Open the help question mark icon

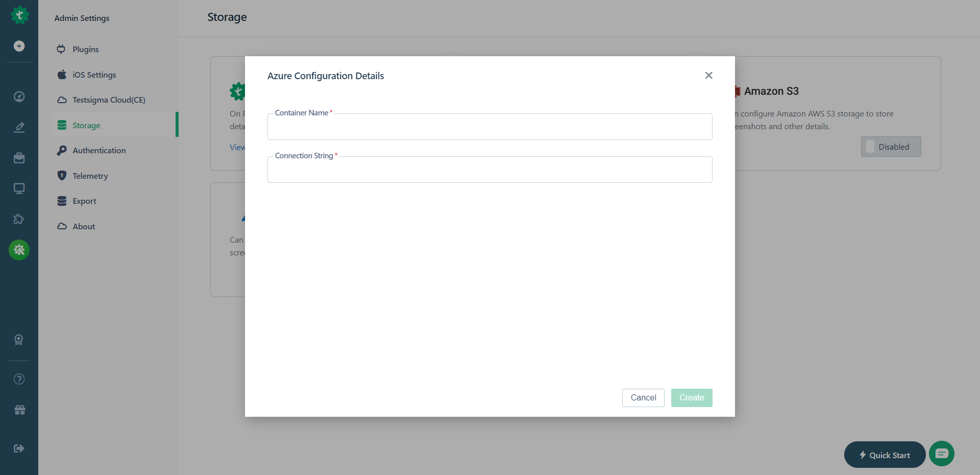pos(19,379)
